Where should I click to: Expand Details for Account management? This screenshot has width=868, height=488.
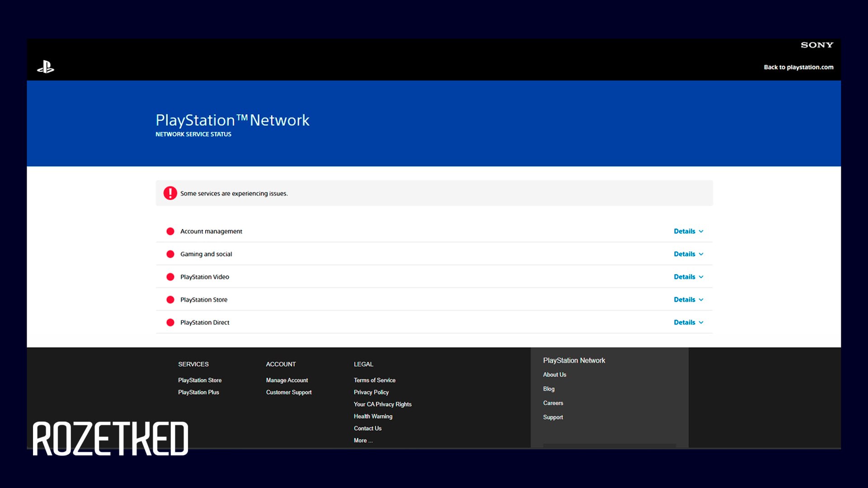coord(689,231)
